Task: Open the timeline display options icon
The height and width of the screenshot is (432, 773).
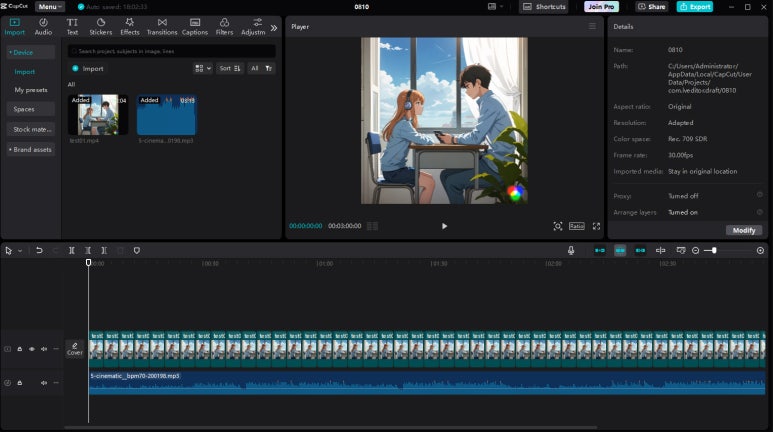Action: tap(680, 251)
